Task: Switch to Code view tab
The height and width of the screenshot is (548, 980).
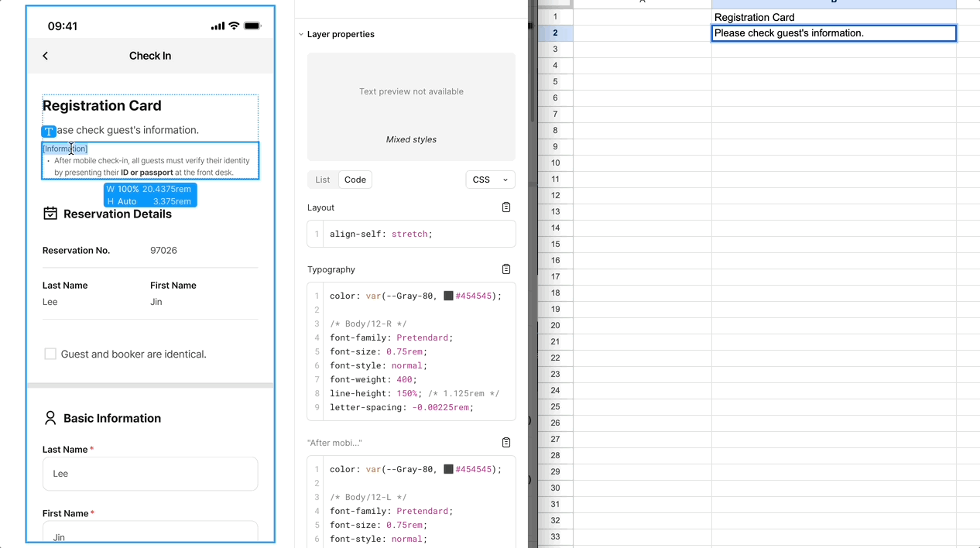Action: 355,180
